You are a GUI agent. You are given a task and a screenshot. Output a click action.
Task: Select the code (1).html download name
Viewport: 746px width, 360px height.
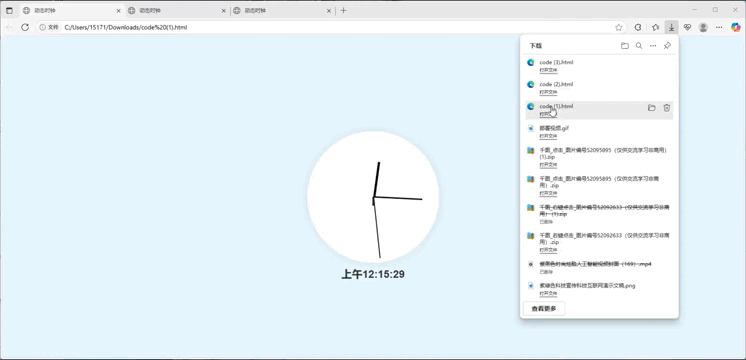click(x=556, y=106)
